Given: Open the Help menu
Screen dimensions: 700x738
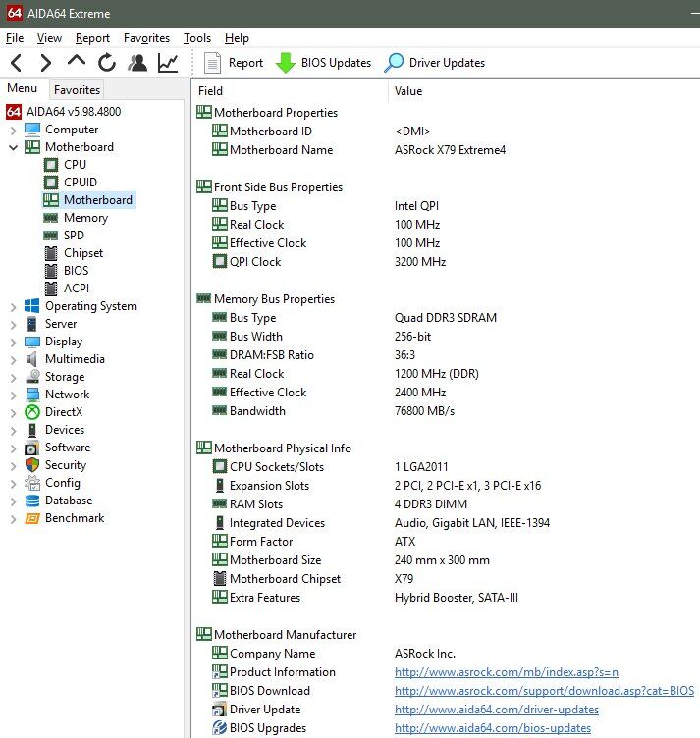Looking at the screenshot, I should (x=237, y=38).
